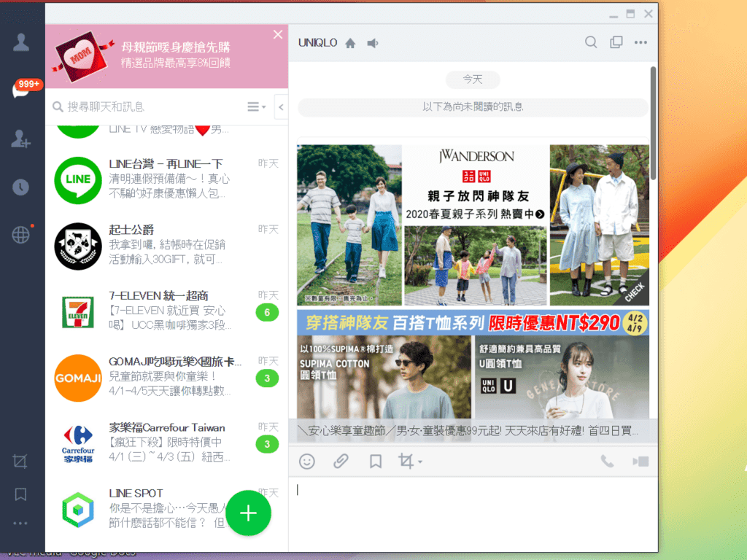Open the Add friends sidebar icon

pyautogui.click(x=21, y=139)
